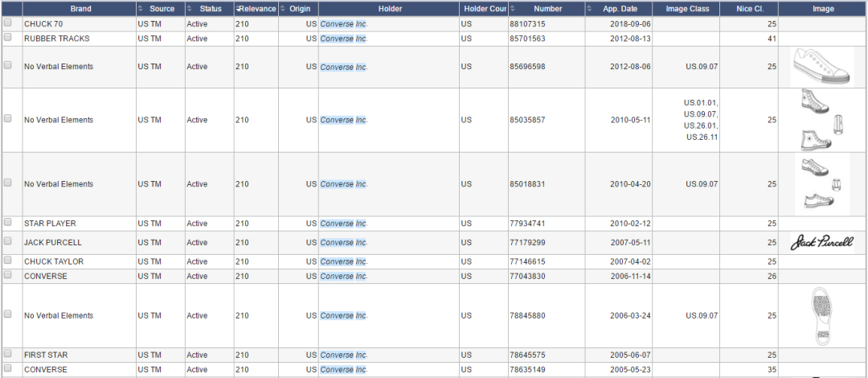The image size is (868, 378).
Task: Click application number 77043830
Action: 527,276
